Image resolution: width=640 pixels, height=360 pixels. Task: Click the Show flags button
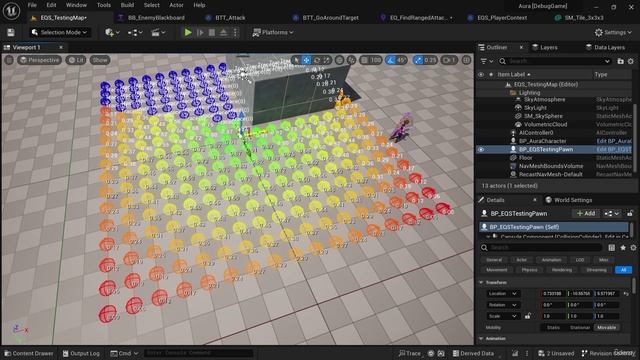(x=100, y=60)
